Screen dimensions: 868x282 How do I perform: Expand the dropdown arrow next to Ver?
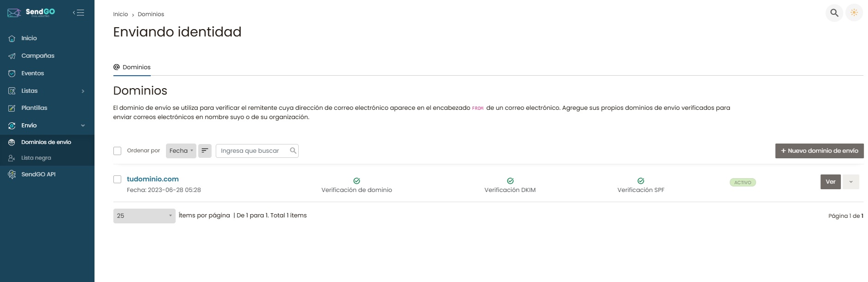851,182
